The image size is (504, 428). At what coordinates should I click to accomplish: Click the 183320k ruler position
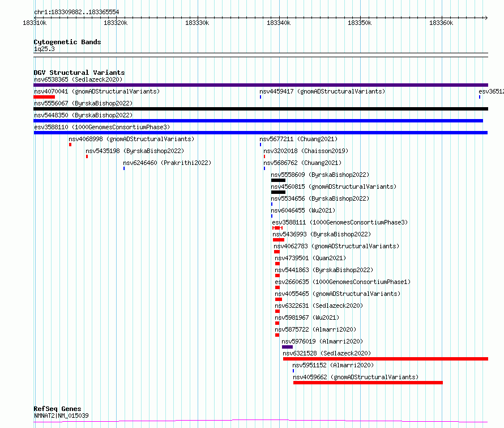pos(116,23)
